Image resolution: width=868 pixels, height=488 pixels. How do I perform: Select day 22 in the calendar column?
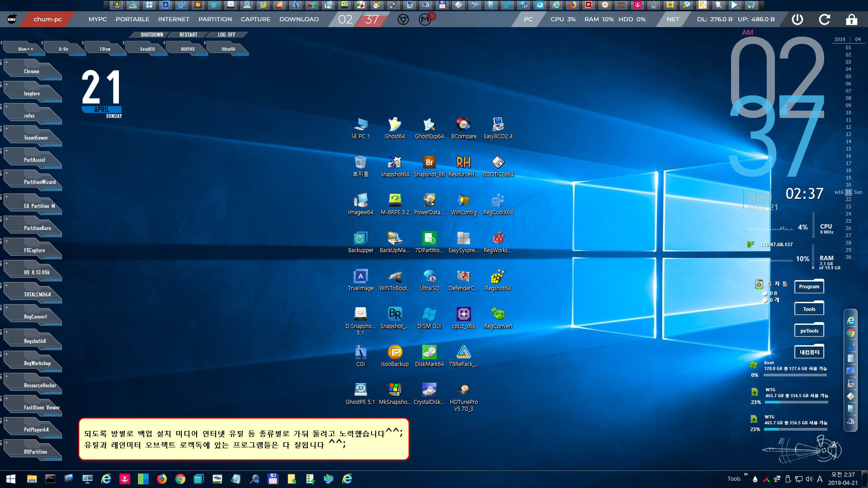[849, 199]
